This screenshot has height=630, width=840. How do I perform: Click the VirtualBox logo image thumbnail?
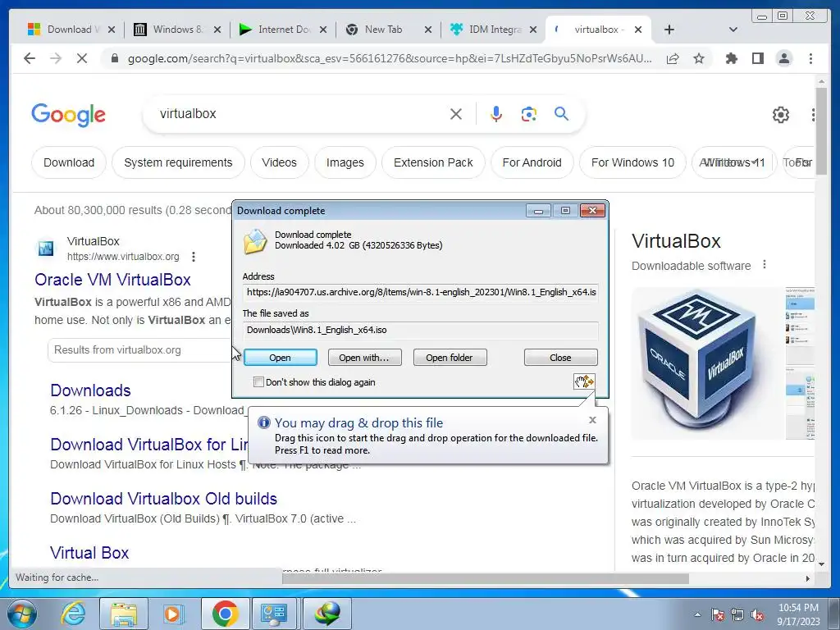[x=706, y=363]
